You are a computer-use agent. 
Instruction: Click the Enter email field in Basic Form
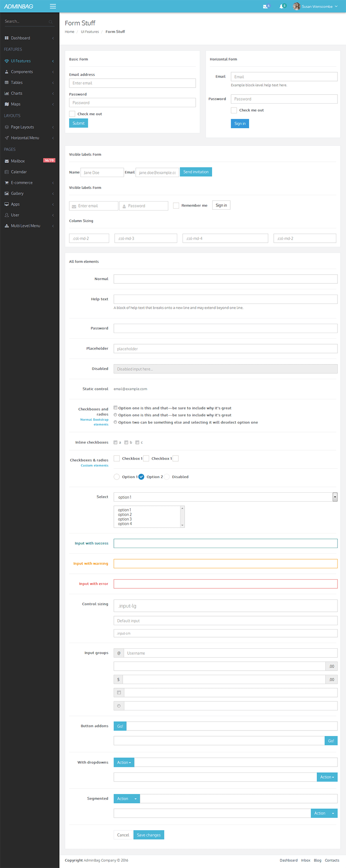(132, 83)
